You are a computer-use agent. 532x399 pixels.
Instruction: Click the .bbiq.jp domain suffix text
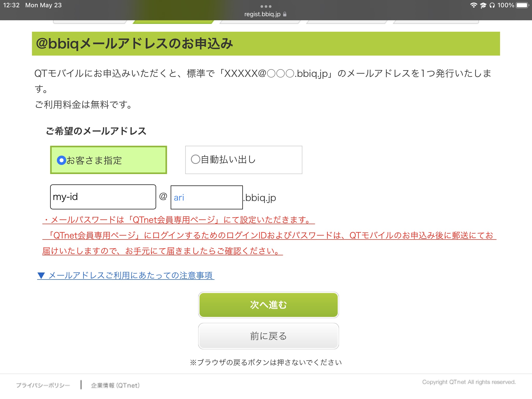pos(260,198)
